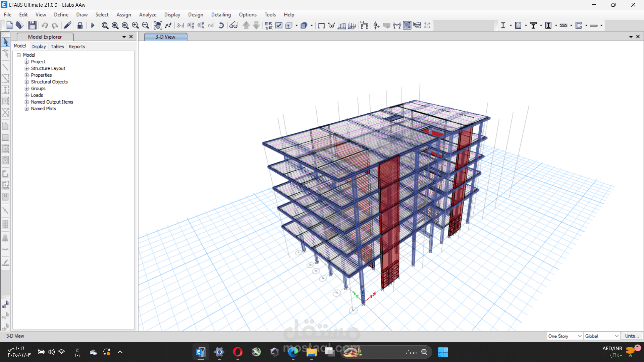Expand the Properties tree node
This screenshot has height=362, width=644.
tap(26, 75)
